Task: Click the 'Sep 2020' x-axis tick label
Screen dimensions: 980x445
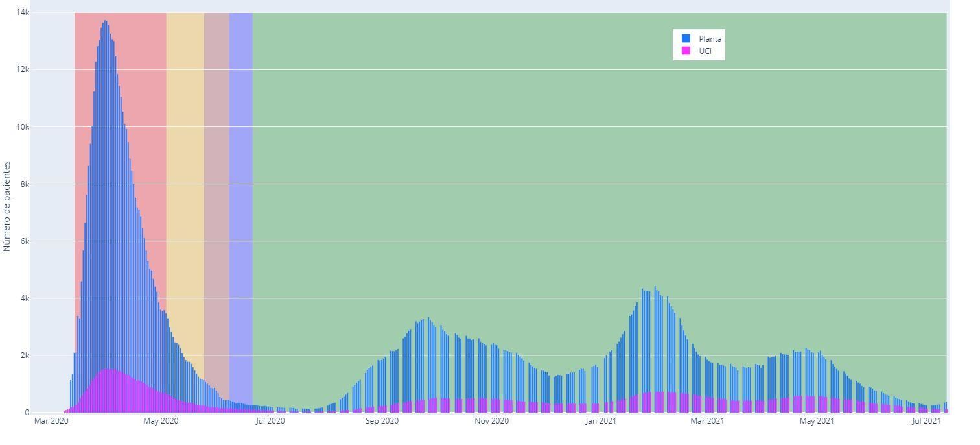Action: coord(382,421)
